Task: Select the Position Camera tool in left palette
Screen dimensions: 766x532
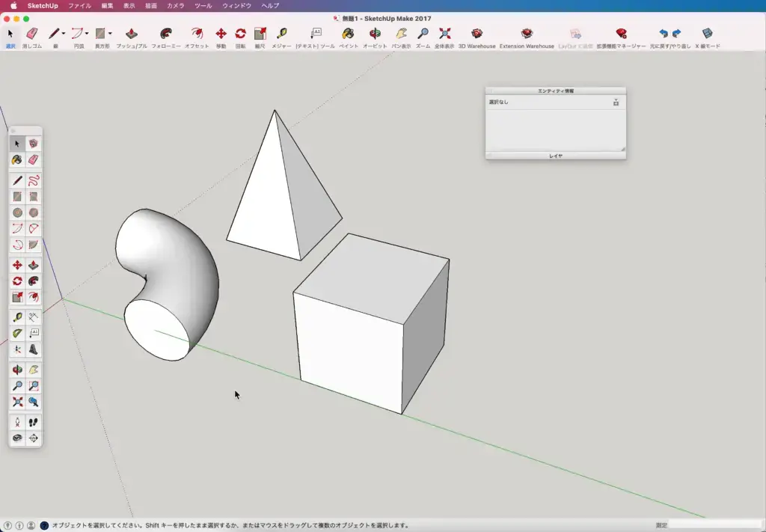Action: [18, 422]
